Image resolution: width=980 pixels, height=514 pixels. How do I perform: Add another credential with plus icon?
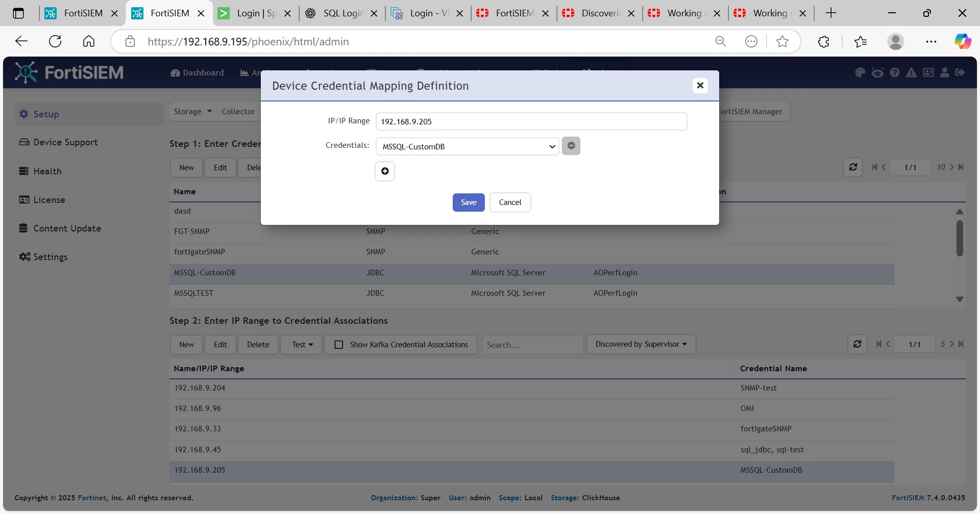click(x=385, y=171)
